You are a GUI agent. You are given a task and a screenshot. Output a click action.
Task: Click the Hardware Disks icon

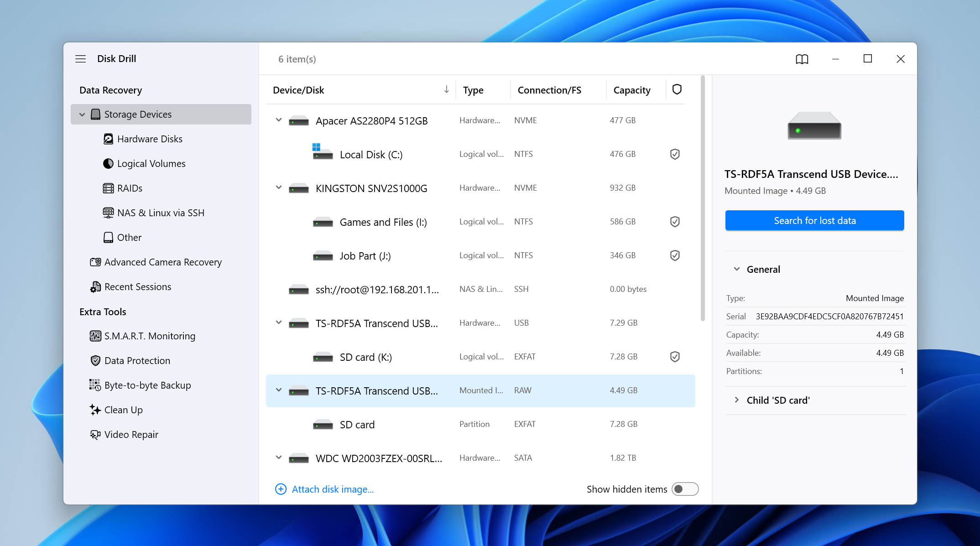(108, 139)
